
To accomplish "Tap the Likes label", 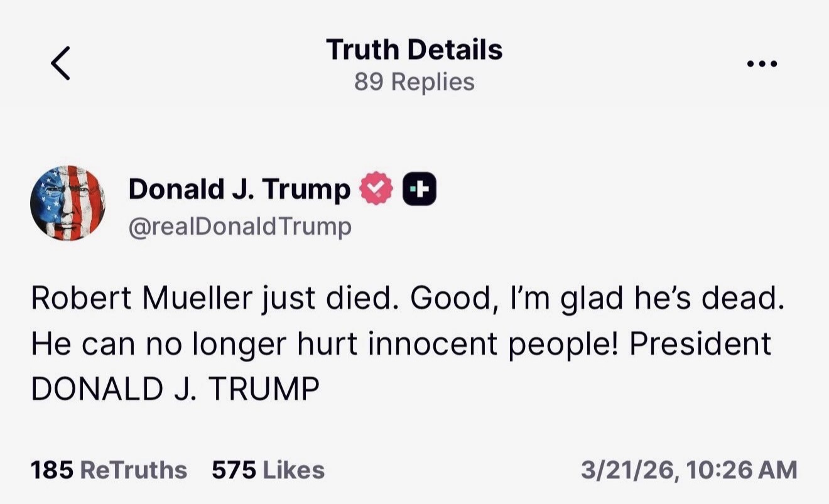I will pyautogui.click(x=293, y=469).
